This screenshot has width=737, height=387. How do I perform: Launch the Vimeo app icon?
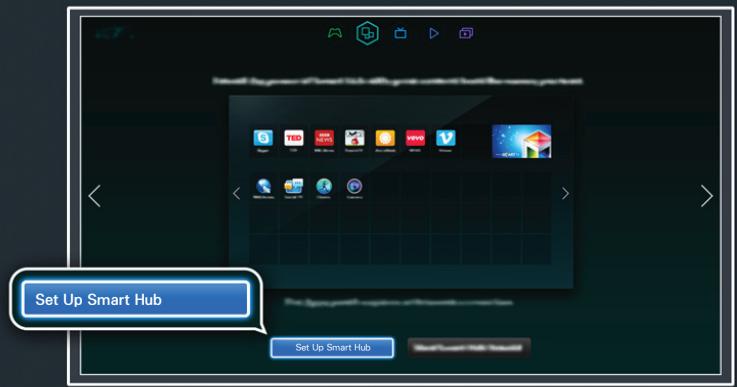click(x=446, y=138)
